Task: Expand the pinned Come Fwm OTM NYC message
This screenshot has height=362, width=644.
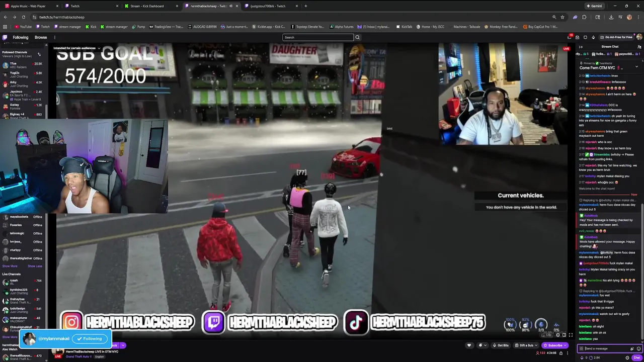Action: [636, 66]
